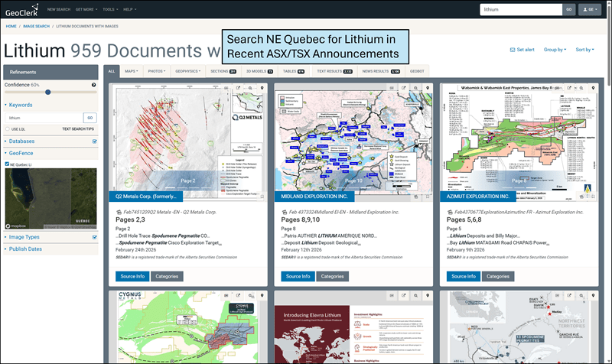Click the GeoClerk logo
The image size is (612, 364).
coord(22,10)
